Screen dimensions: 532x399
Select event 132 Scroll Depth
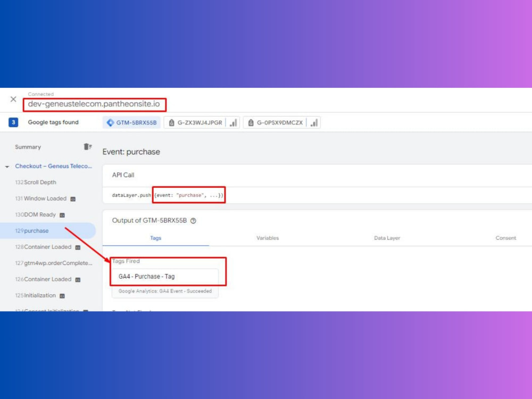tap(36, 182)
